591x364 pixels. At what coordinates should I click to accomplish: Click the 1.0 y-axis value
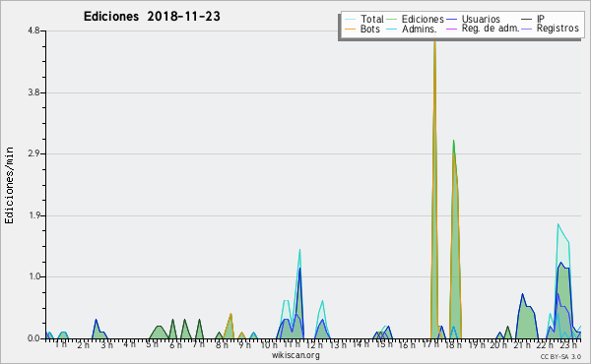(x=33, y=276)
